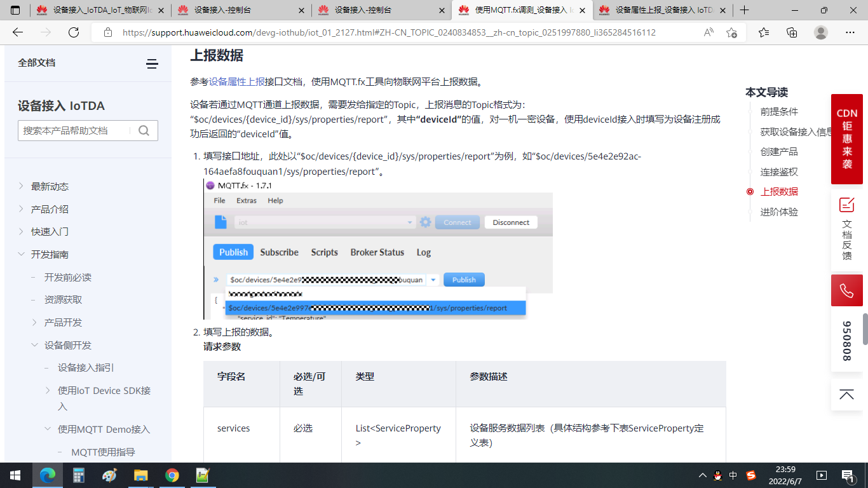Click the page vertical scrollbar thumb
The width and height of the screenshot is (868, 488).
[x=865, y=329]
